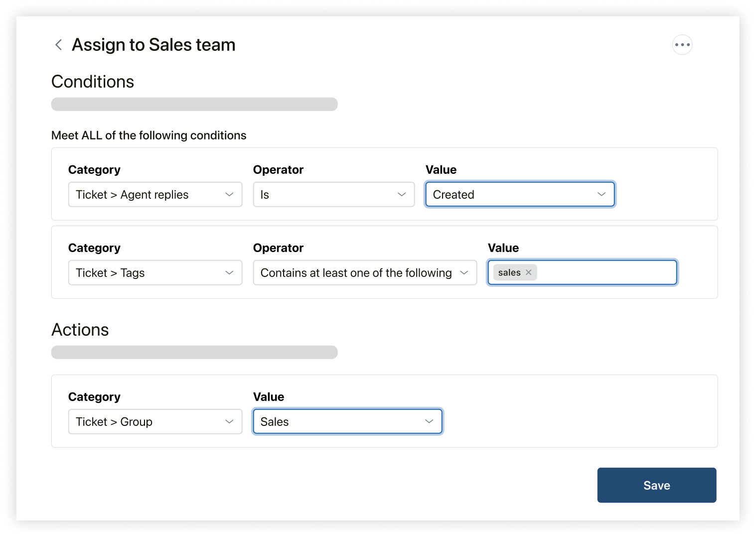This screenshot has height=537, width=756.
Task: Open the Created value dropdown
Action: tap(520, 194)
